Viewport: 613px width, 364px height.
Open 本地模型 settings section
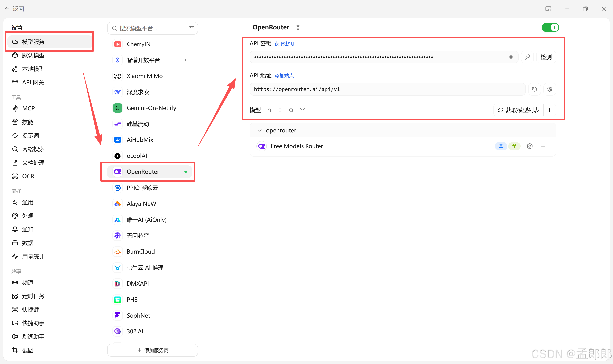coord(50,69)
